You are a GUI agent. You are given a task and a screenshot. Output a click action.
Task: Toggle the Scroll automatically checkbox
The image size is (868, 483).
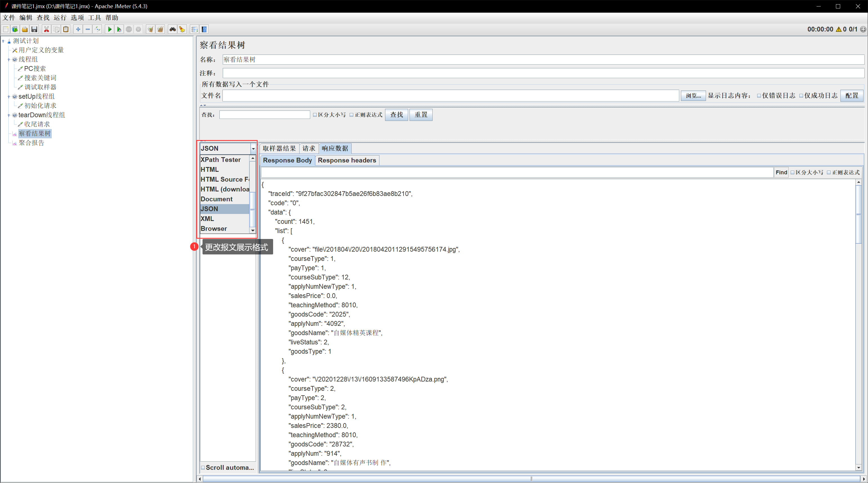203,468
